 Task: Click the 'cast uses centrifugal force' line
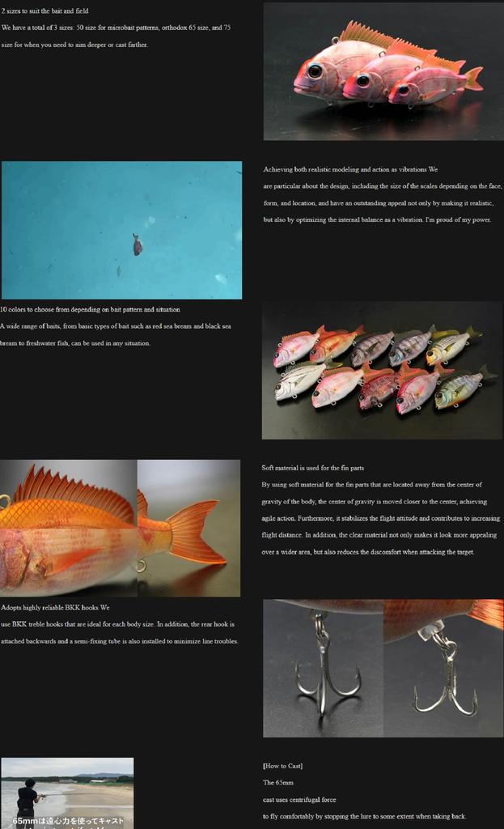click(299, 799)
